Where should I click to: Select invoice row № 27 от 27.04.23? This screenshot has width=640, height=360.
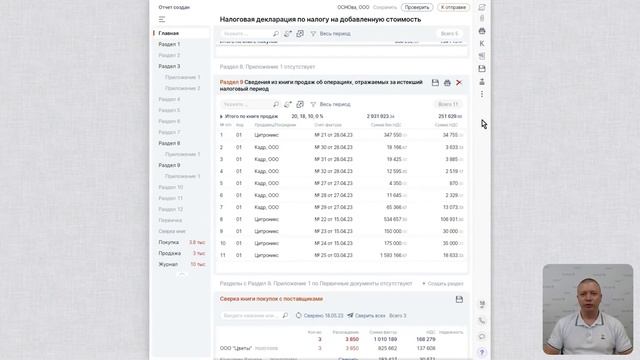[341, 183]
